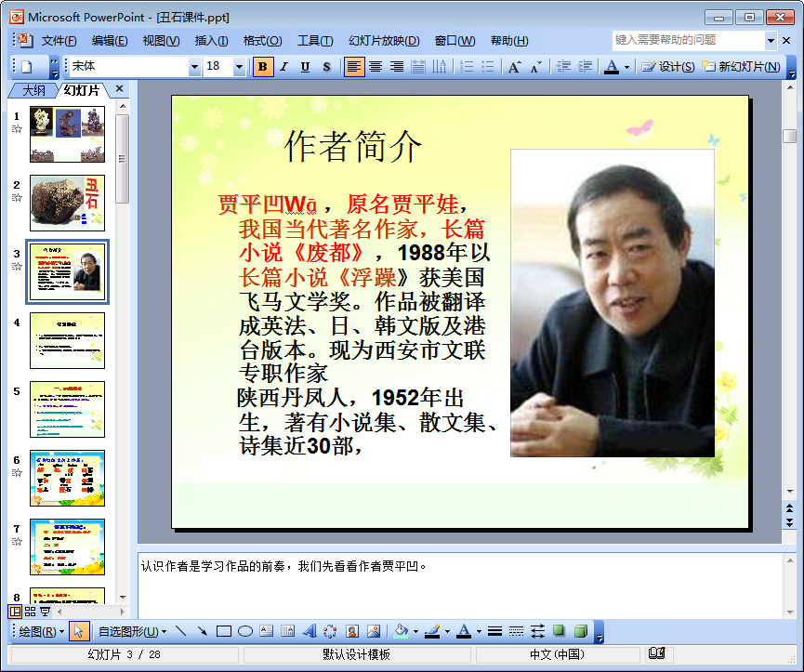Image resolution: width=804 pixels, height=672 pixels.
Task: Open the Design (设计) pane
Action: click(668, 67)
